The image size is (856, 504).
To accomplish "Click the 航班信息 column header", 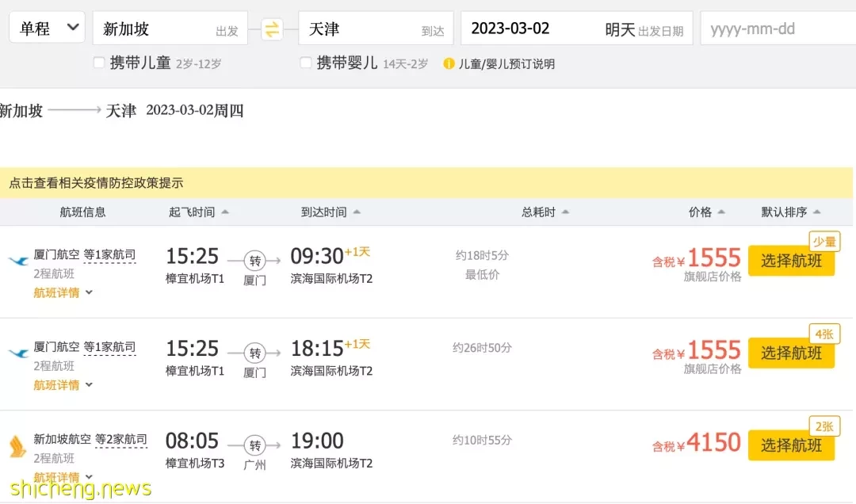I will pos(82,212).
